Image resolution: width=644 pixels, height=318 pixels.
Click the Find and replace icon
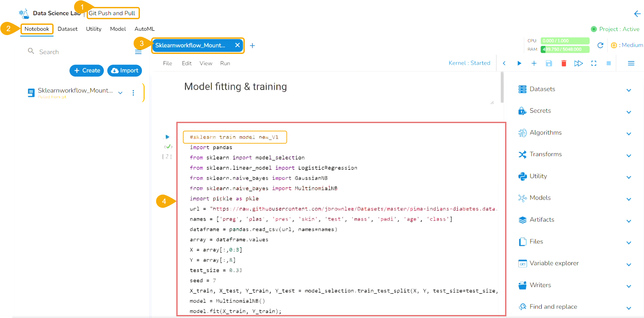pyautogui.click(x=522, y=307)
